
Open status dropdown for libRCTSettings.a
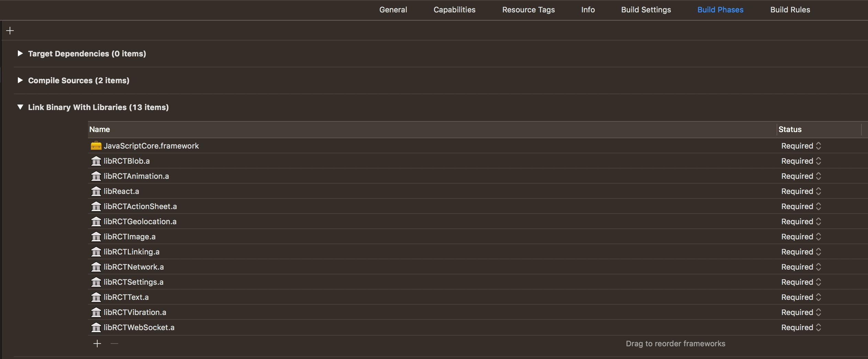[801, 282]
